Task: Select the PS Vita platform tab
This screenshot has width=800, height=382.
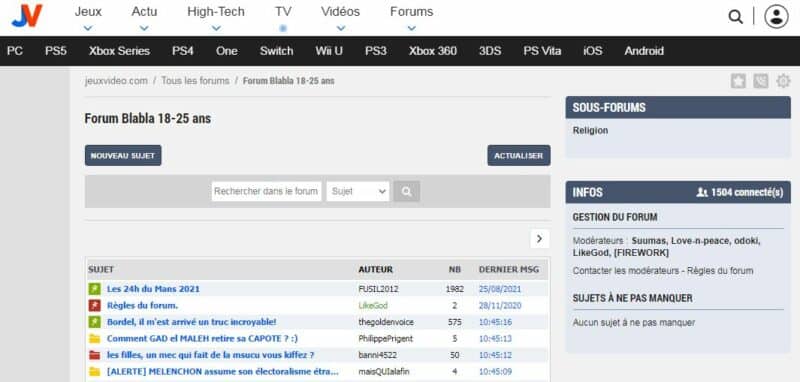Action: [x=542, y=51]
